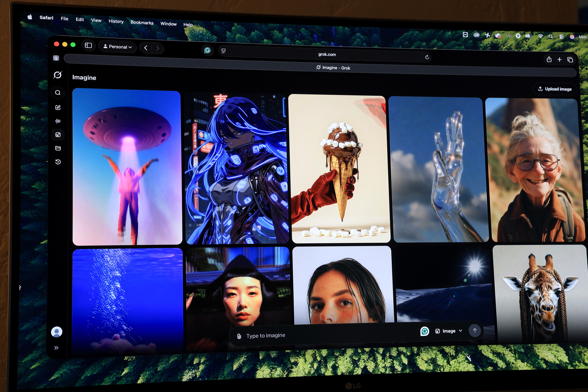Image resolution: width=588 pixels, height=392 pixels.
Task: Start a new chat with compose icon
Action: point(58,107)
